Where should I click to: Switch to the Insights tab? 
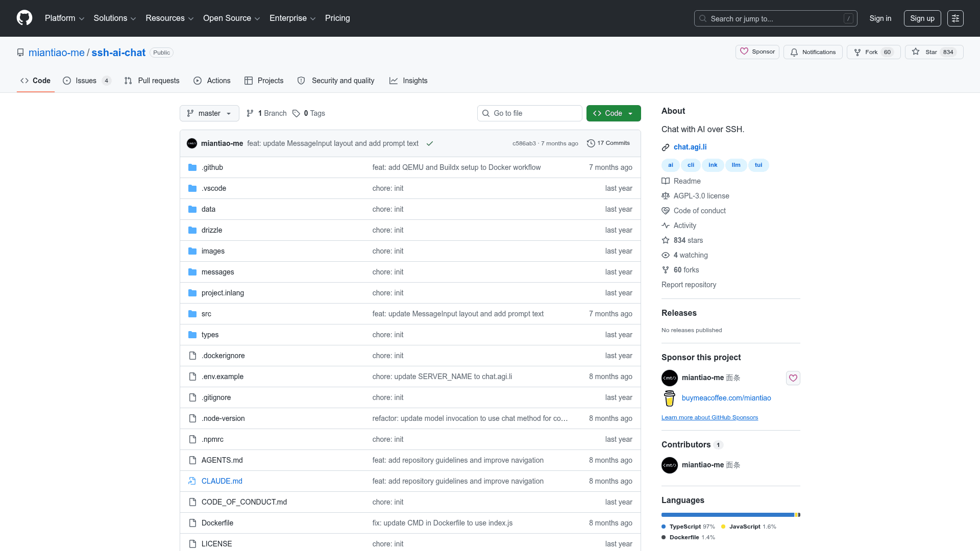[x=408, y=81]
